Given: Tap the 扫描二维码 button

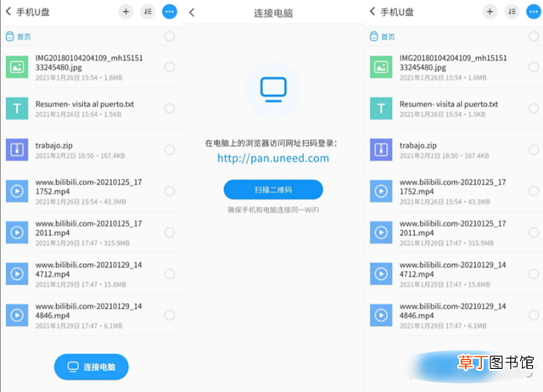Looking at the screenshot, I should tap(273, 189).
